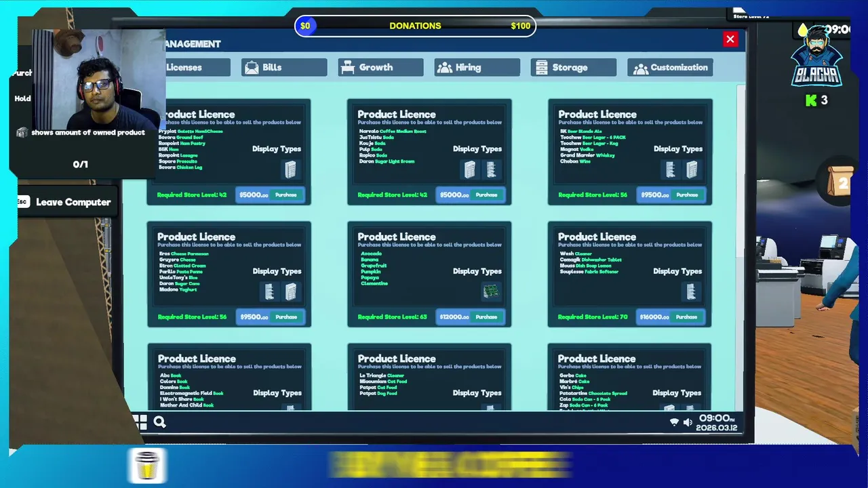Click the 'Clementine' product entry
Screen dimensions: 868x488
point(374,283)
